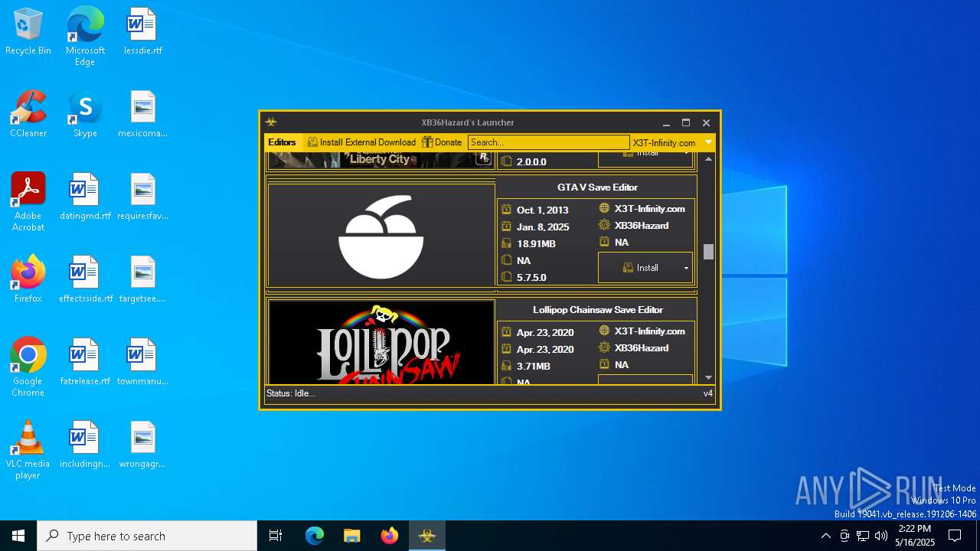Click the Liberty City thumbnail image

coord(380,160)
